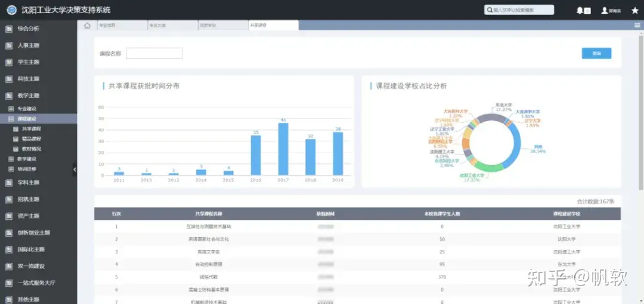This screenshot has height=304, width=644.
Task: Click the 双一流建设 sidebar icon
Action: click(8, 266)
